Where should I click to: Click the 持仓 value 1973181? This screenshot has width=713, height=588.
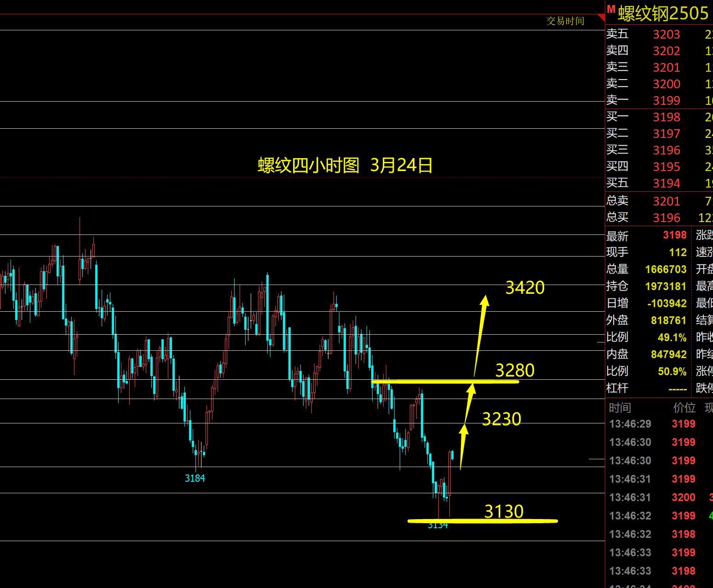point(665,286)
